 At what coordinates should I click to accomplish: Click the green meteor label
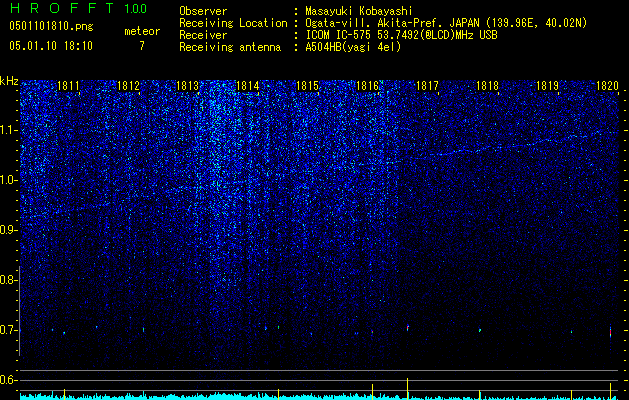(x=142, y=31)
